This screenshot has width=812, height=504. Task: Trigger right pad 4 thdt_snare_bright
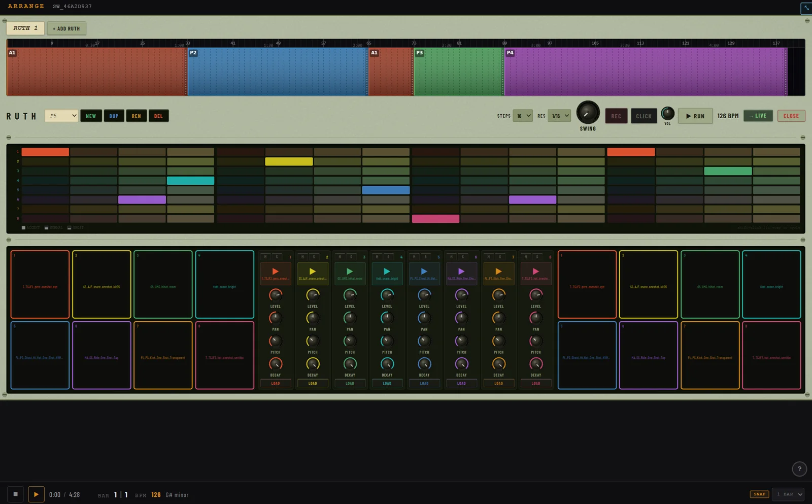point(771,284)
